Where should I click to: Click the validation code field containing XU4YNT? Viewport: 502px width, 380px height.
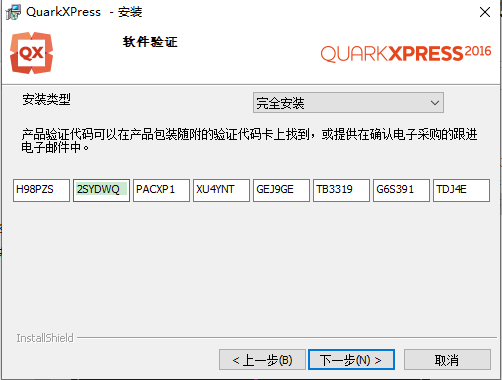[221, 190]
